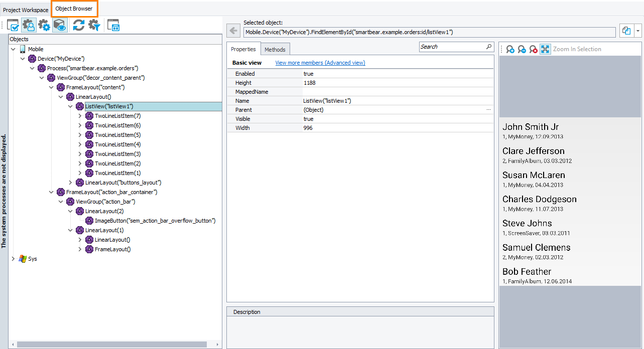Expand the Sys tree node
This screenshot has width=644, height=349.
click(13, 259)
